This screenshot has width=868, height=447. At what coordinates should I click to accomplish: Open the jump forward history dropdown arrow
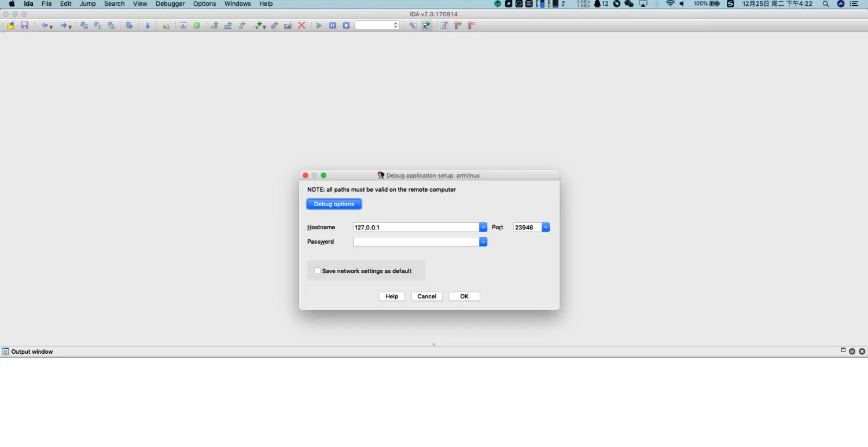pyautogui.click(x=70, y=27)
